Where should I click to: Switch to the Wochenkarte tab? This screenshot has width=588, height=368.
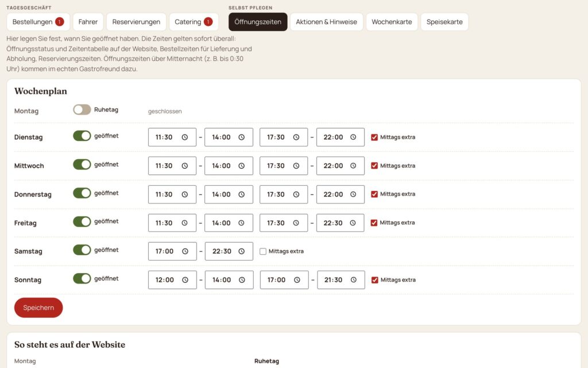pyautogui.click(x=392, y=22)
